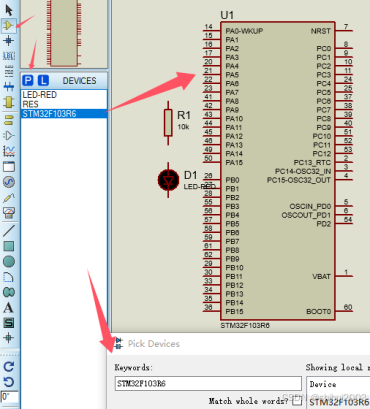Select STM32F103R6 in the devices list
Image resolution: width=370 pixels, height=409 pixels.
point(64,114)
